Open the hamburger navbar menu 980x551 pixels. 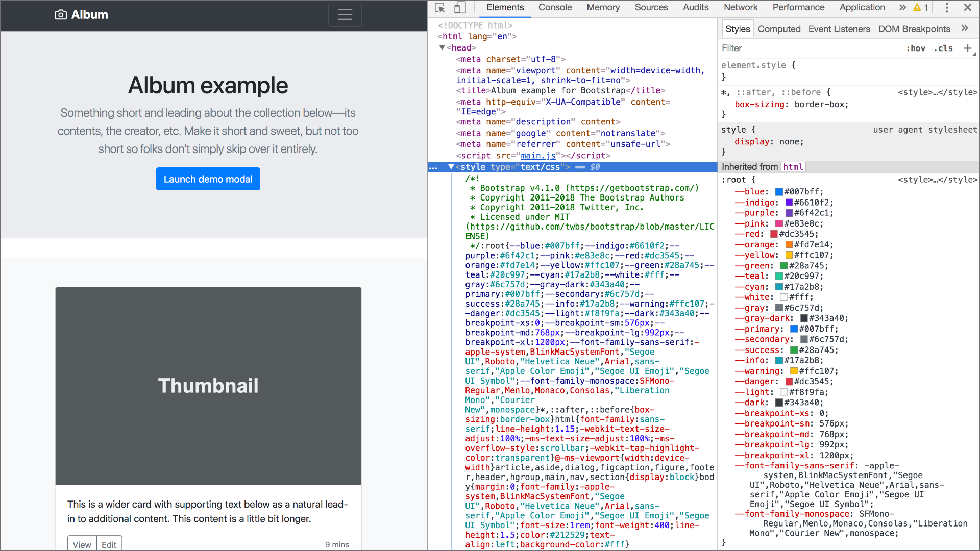(x=345, y=15)
